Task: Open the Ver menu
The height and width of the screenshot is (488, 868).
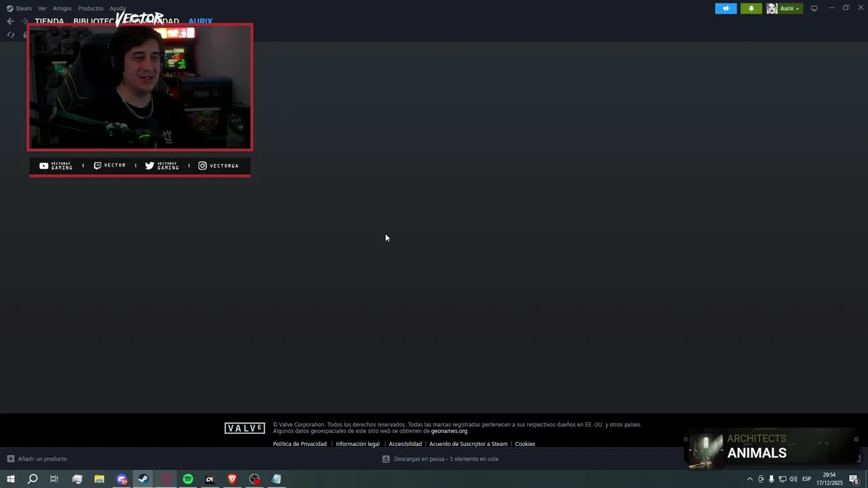Action: tap(42, 8)
